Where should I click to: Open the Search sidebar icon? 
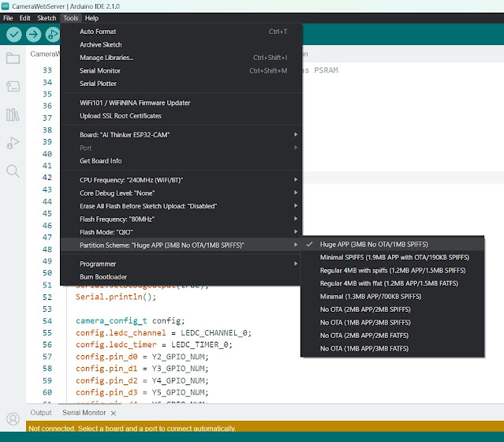(x=13, y=170)
